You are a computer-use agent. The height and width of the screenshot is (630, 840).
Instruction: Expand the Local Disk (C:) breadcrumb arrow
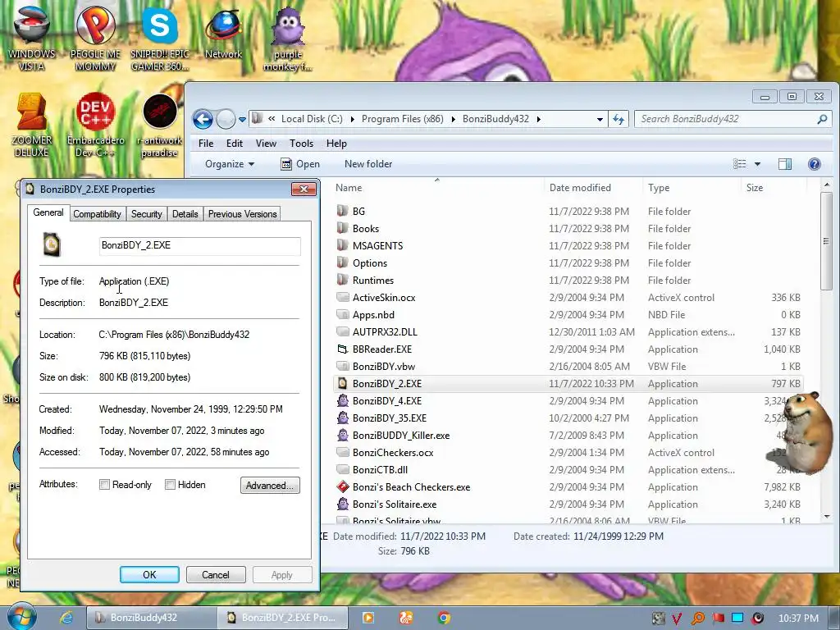point(352,119)
